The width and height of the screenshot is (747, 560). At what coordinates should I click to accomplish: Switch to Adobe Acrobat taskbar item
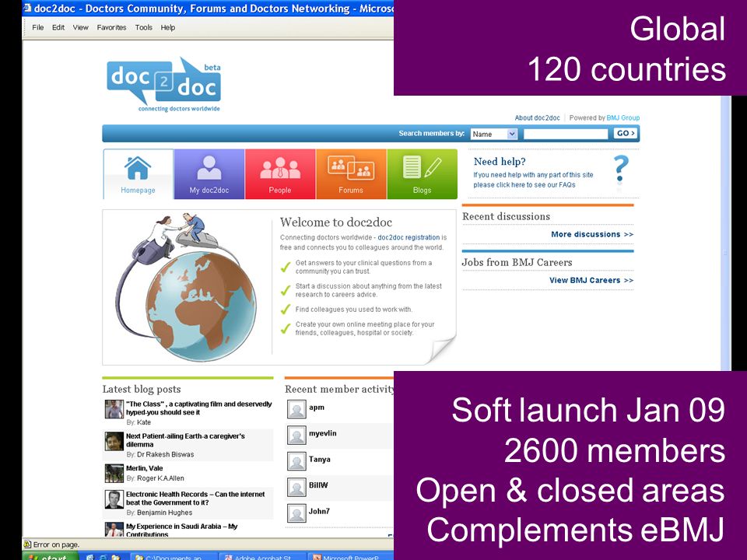click(262, 556)
